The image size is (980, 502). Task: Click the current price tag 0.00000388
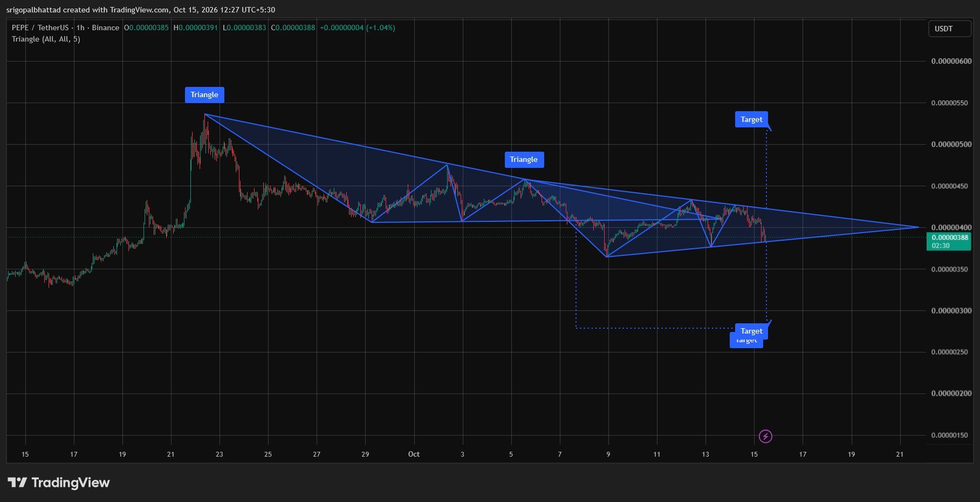949,241
